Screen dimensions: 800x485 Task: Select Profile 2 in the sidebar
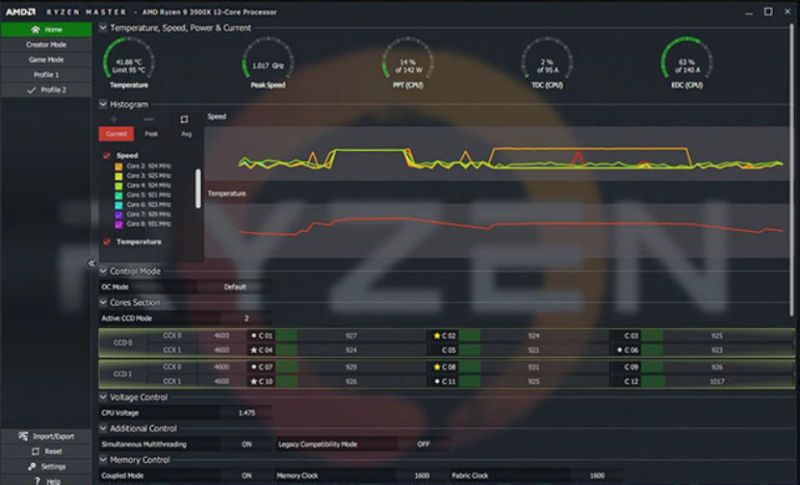pos(46,90)
